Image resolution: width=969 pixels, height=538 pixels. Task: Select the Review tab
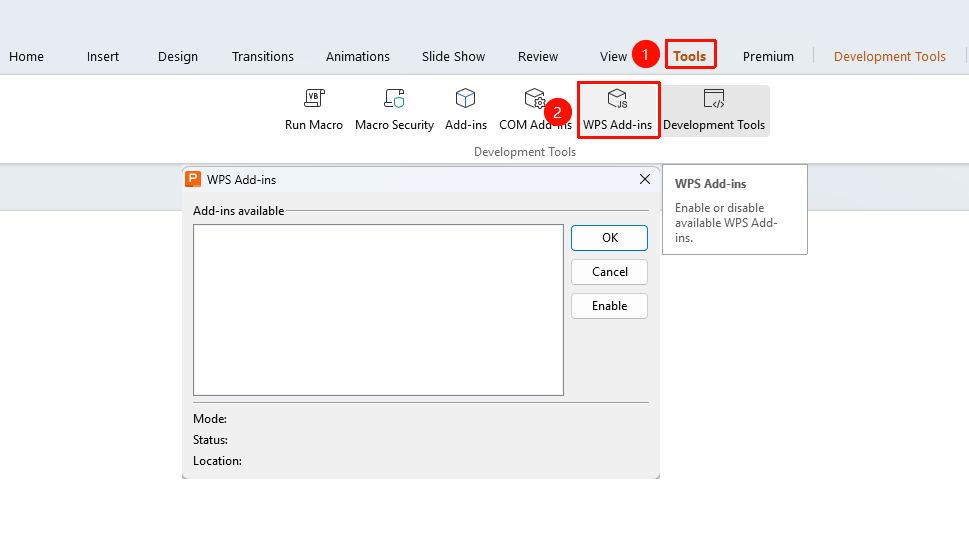pos(538,57)
